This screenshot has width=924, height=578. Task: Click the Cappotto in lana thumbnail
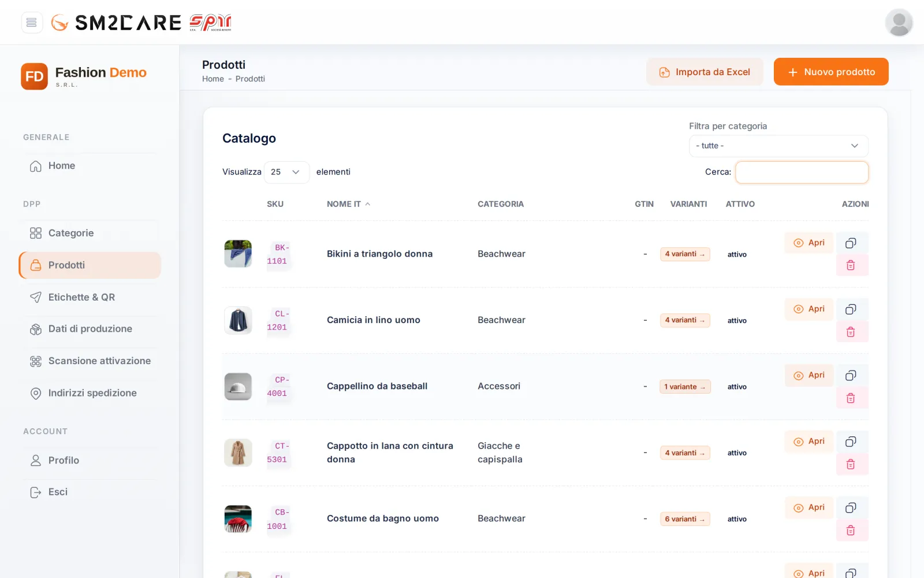238,453
